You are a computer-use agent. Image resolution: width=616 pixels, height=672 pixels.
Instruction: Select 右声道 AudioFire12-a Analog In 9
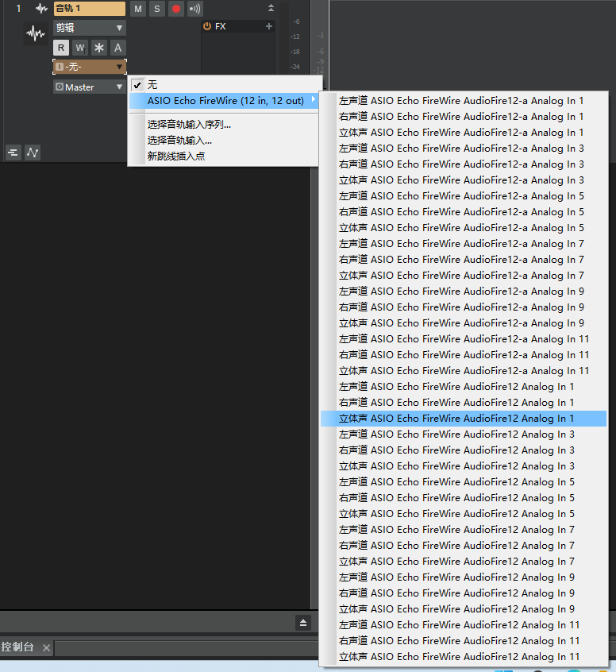[x=464, y=307]
